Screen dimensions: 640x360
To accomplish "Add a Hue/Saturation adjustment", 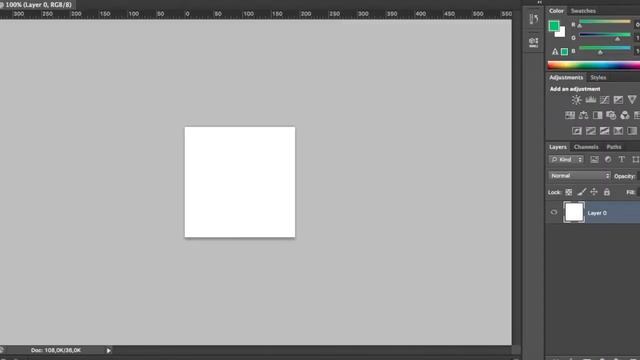I will 570,116.
